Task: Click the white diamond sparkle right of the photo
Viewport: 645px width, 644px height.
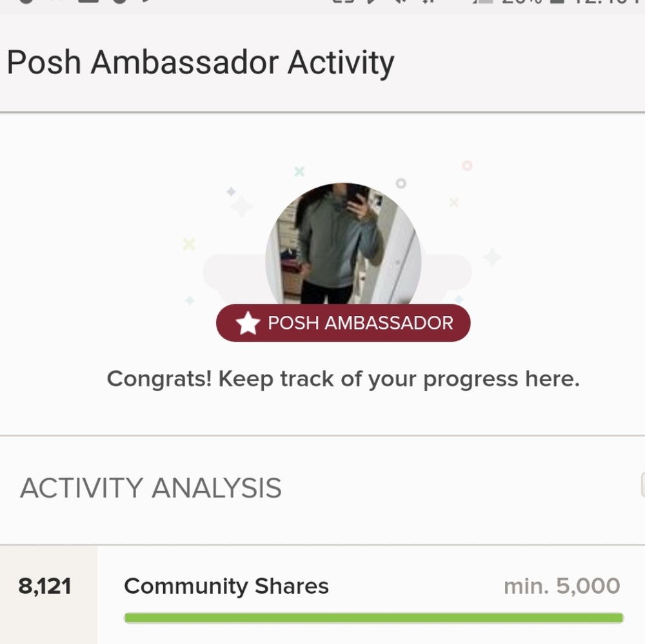Action: tap(492, 257)
